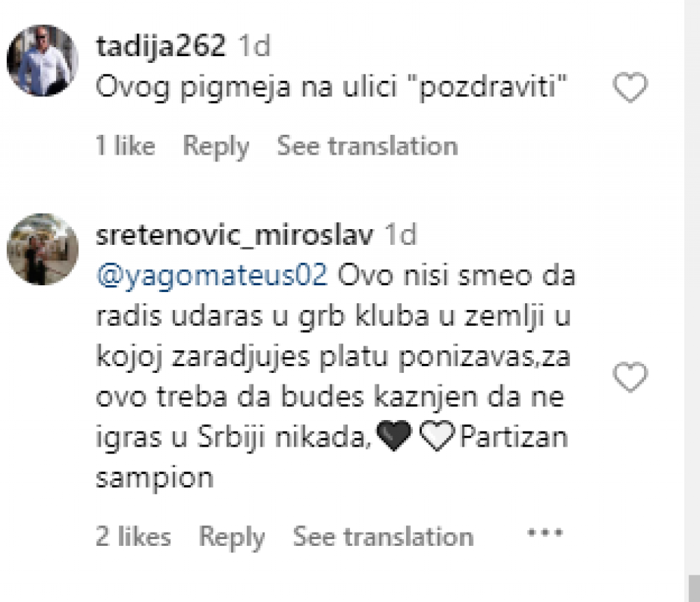See translation of tadija262's comment
The width and height of the screenshot is (700, 602).
click(x=367, y=146)
